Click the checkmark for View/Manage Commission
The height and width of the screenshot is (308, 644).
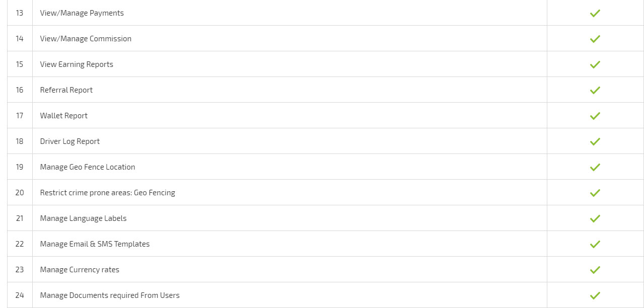point(595,39)
